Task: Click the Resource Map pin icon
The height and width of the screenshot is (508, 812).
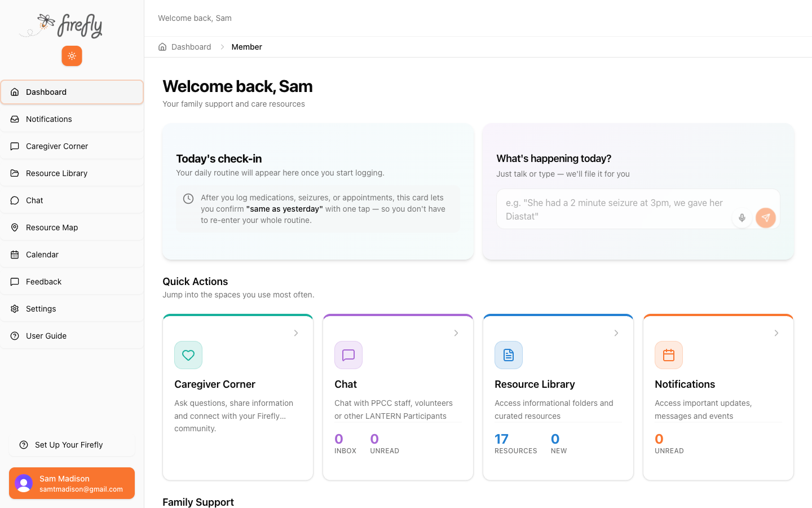Action: click(15, 227)
